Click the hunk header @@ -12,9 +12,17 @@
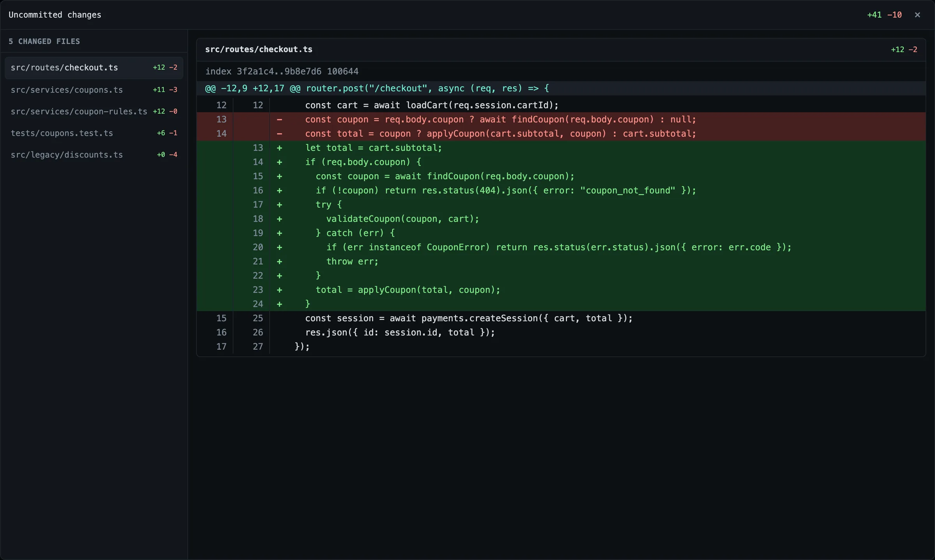 coord(561,88)
